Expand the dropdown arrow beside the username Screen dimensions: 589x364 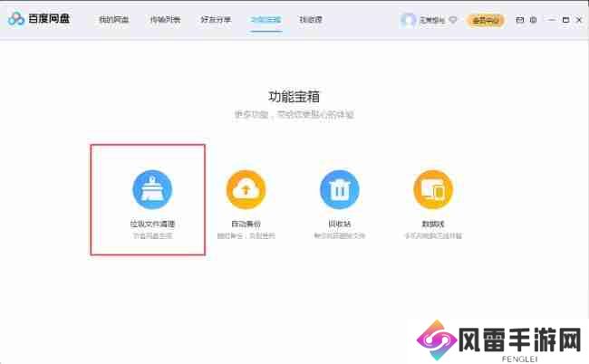pyautogui.click(x=453, y=20)
